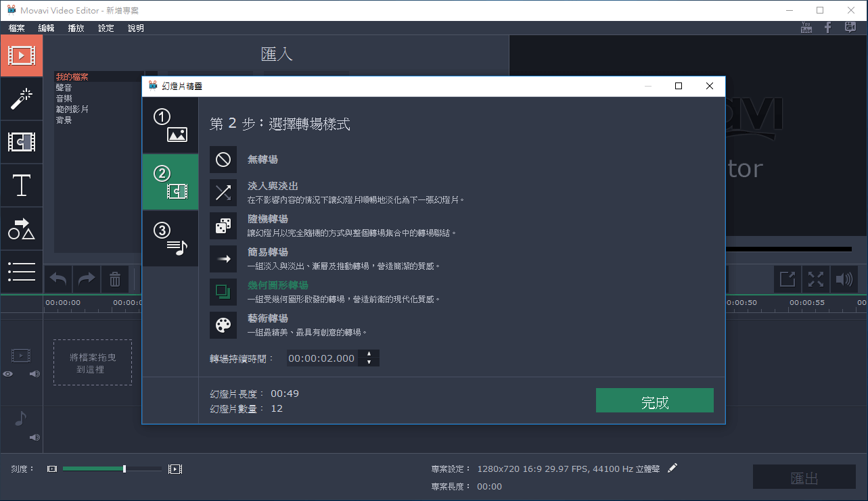Click the Undo arrow above the timeline
Image resolution: width=868 pixels, height=501 pixels.
point(58,279)
